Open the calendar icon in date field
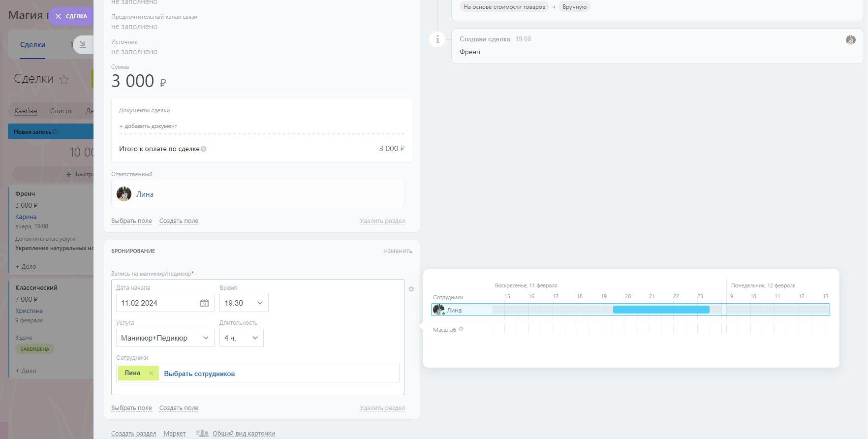 click(x=204, y=303)
